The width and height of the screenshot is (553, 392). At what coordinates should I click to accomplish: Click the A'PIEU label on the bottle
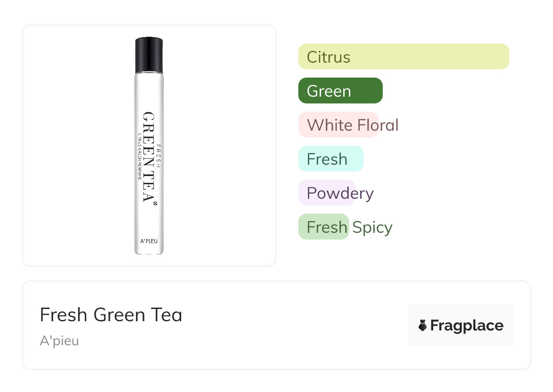(149, 241)
